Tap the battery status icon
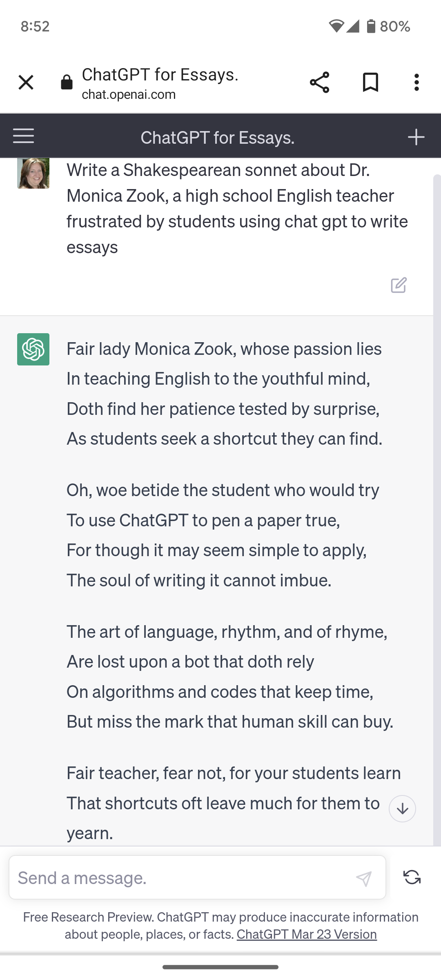 click(371, 27)
